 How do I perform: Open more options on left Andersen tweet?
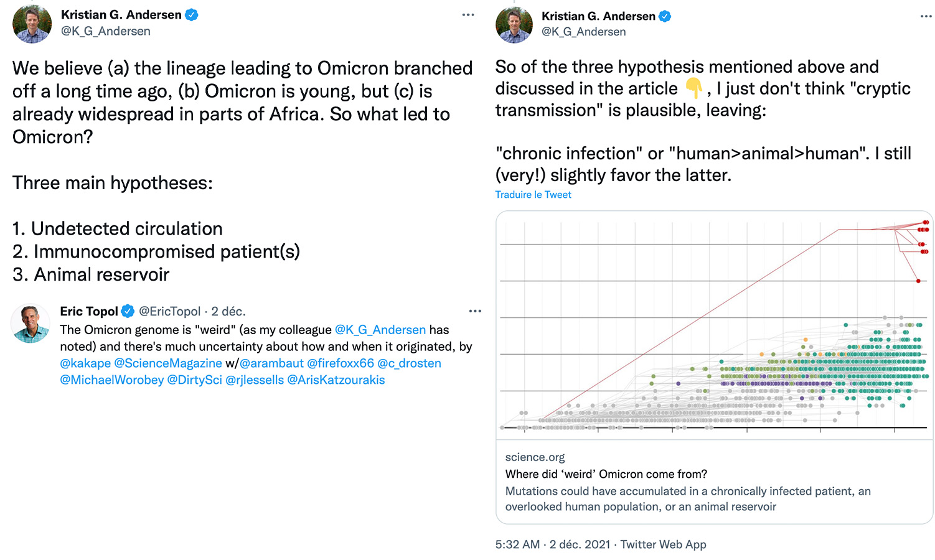click(x=468, y=15)
